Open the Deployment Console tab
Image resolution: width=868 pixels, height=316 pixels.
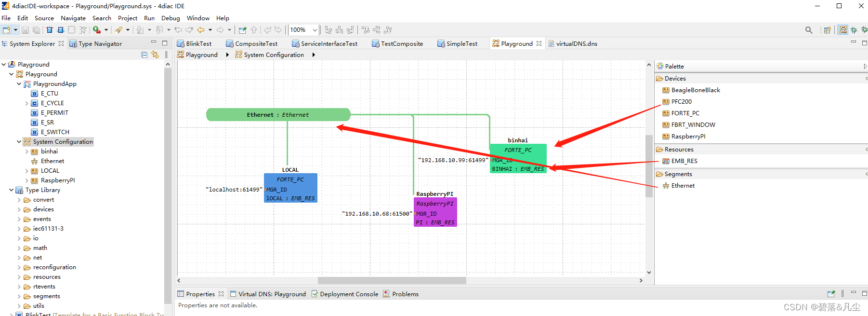pyautogui.click(x=349, y=294)
